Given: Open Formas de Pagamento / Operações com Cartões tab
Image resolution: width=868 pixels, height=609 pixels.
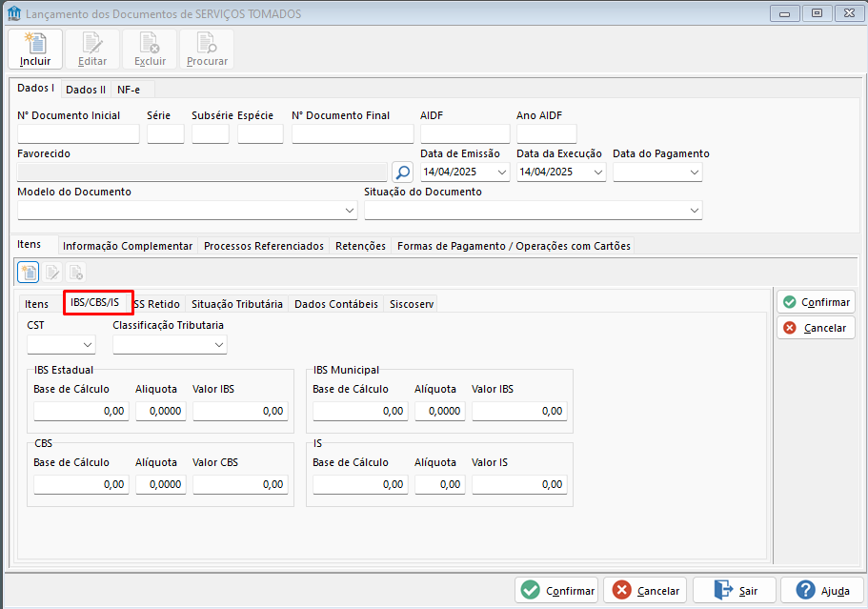Looking at the screenshot, I should [514, 246].
